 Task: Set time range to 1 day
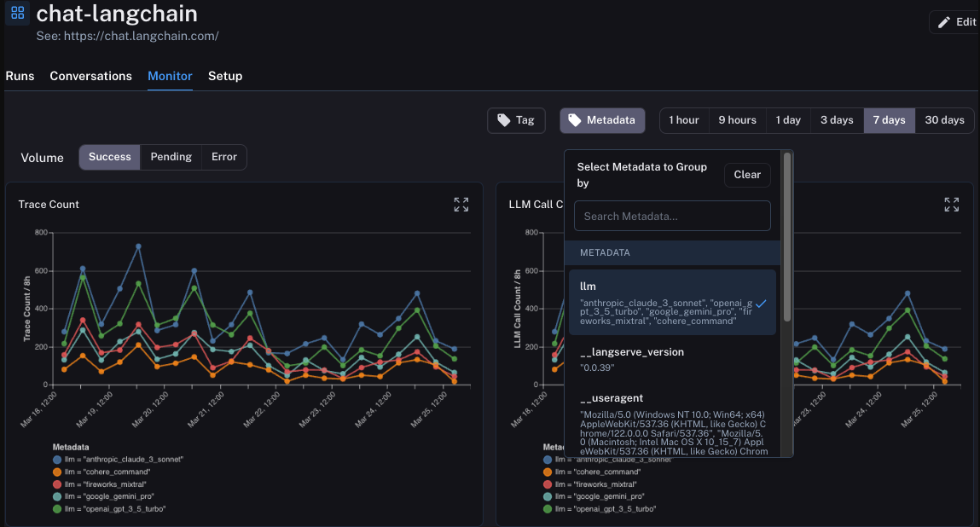tap(788, 120)
